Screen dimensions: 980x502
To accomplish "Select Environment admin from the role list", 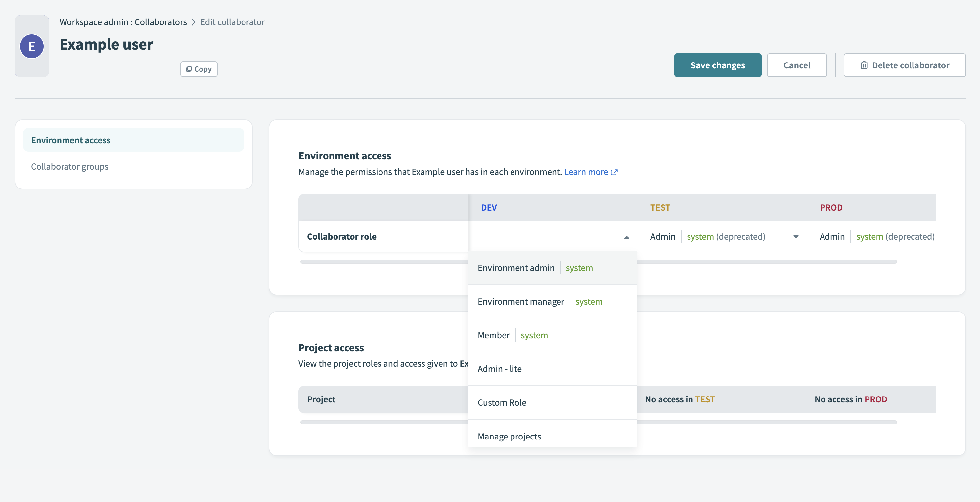I will click(516, 268).
